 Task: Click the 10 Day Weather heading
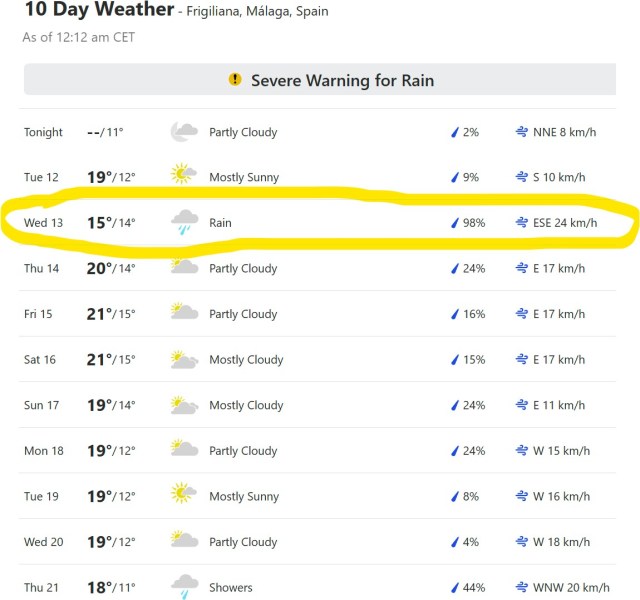97,11
